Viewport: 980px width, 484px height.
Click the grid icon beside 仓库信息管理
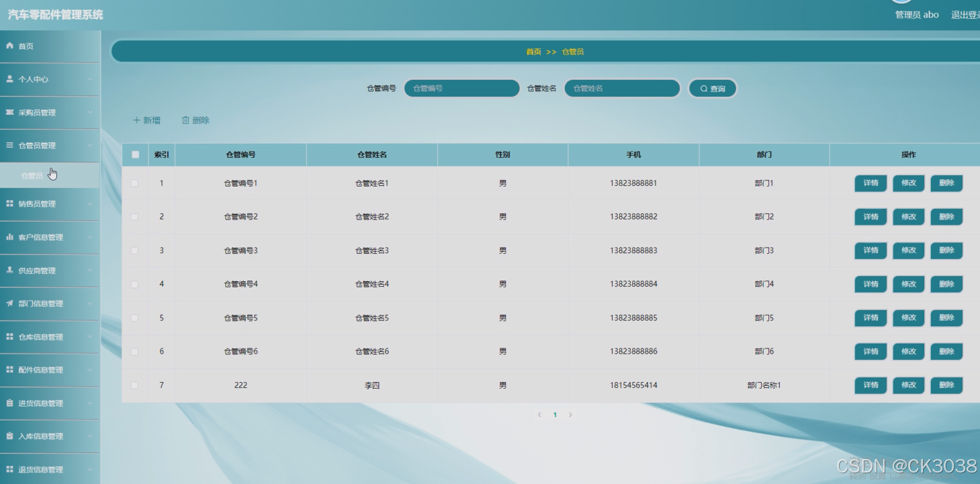8,337
